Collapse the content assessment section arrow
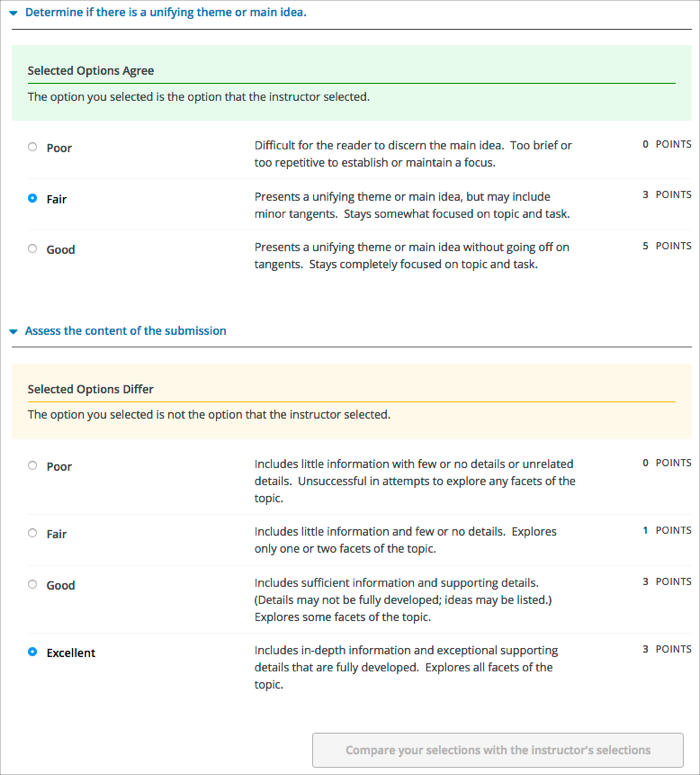Screen dimensions: 700x775 (13, 331)
